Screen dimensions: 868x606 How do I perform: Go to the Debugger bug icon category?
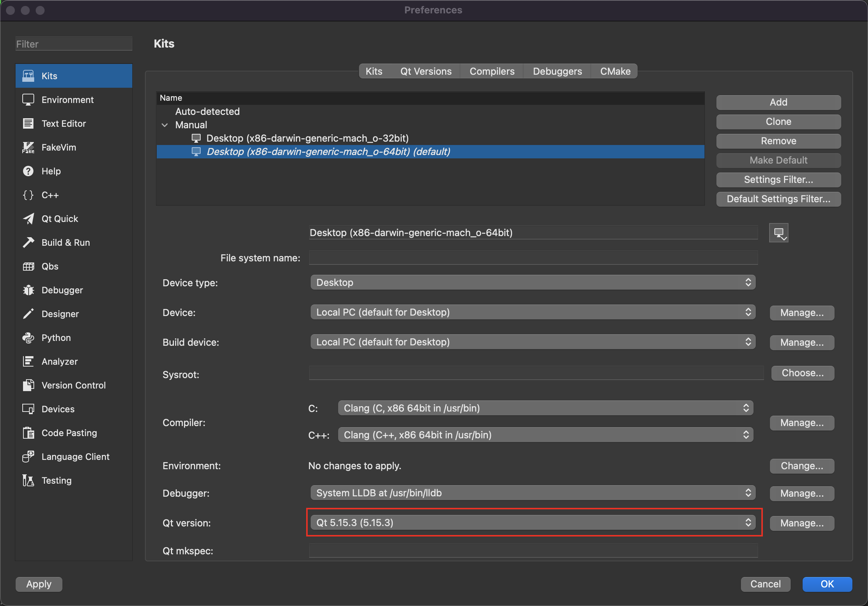click(28, 290)
